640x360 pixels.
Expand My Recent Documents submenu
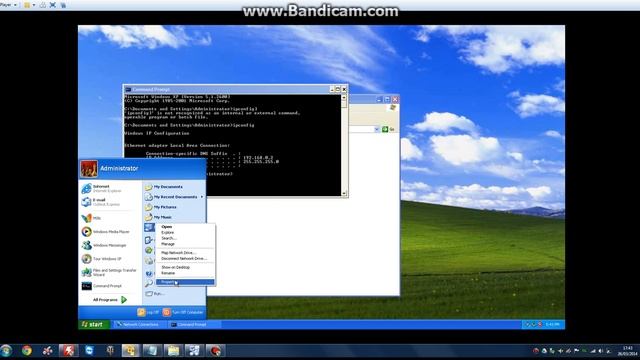tap(174, 197)
